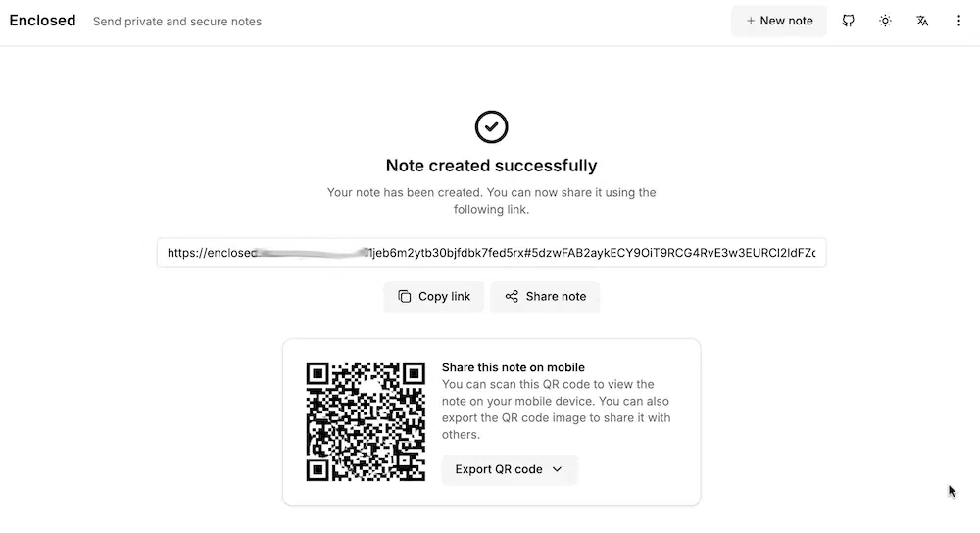This screenshot has width=980, height=533.
Task: Click the Send private and secure notes tagline
Action: (177, 22)
